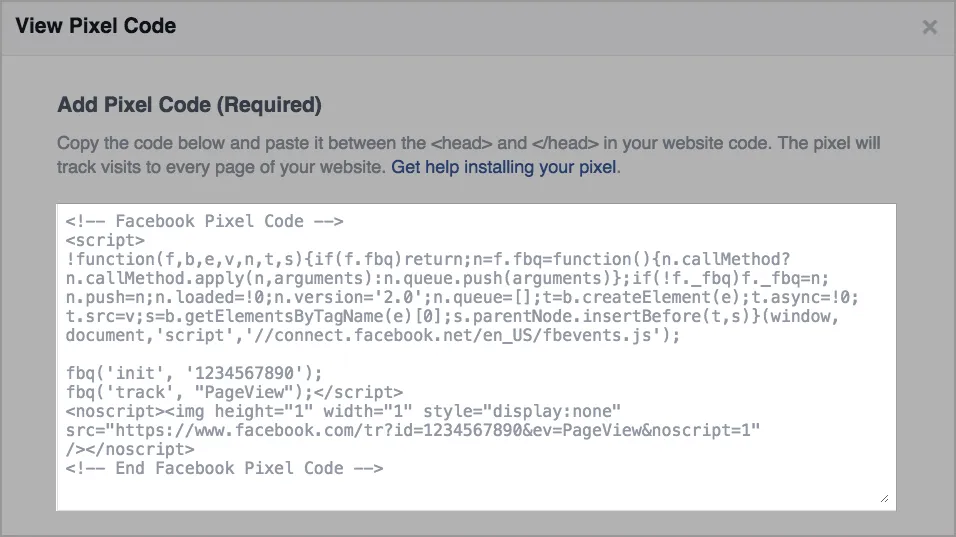Click the src facebook.com/tr URL line
Image resolution: width=956 pixels, height=537 pixels.
point(413,430)
